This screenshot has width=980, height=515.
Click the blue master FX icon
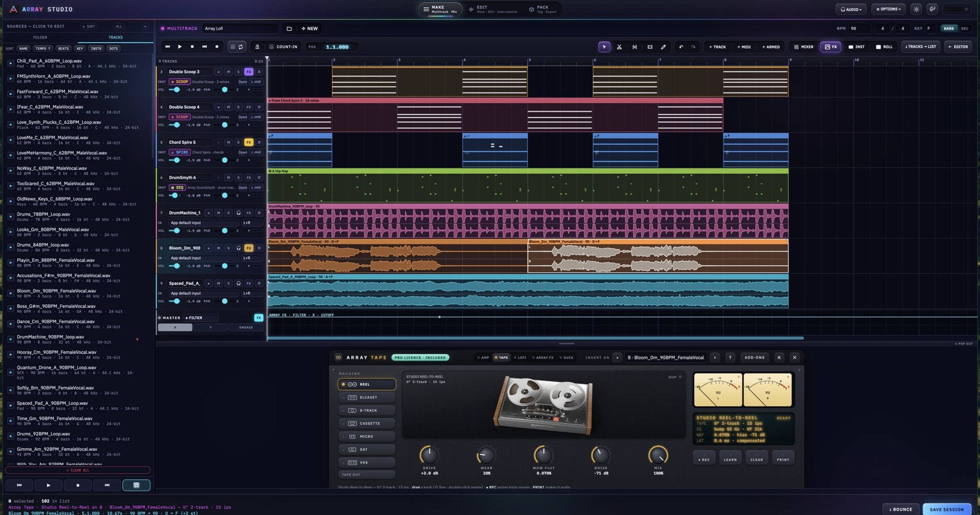click(x=258, y=318)
